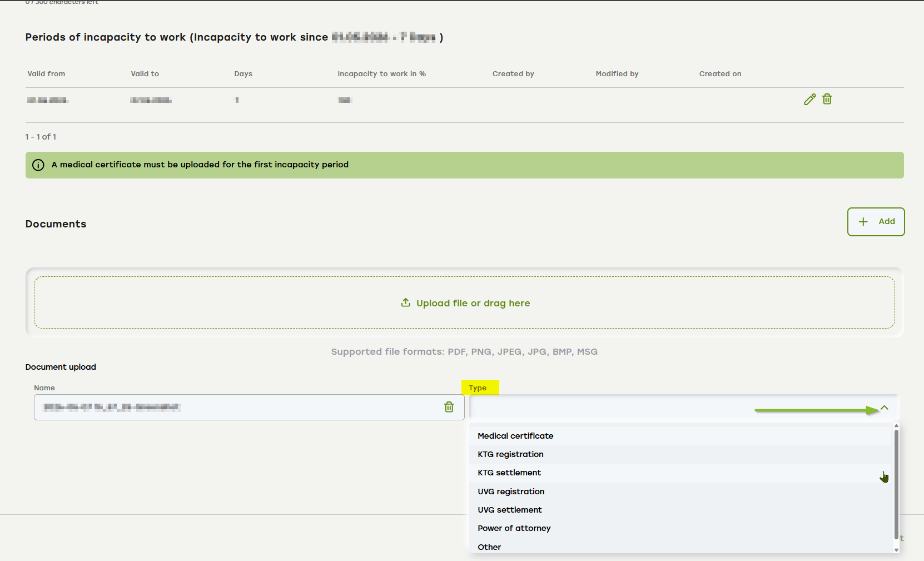The image size is (924, 561).
Task: Click the upload arrow icon in the drop zone
Action: [406, 302]
